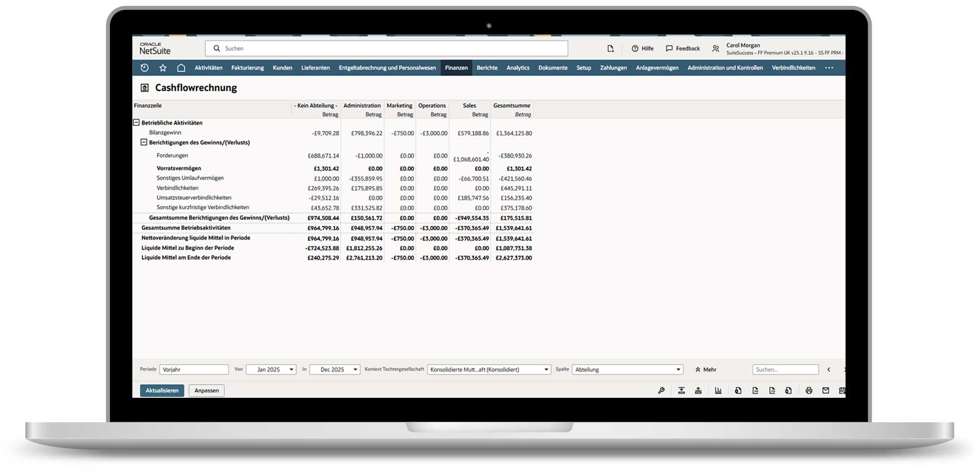Click the Bilanzgewinn row label

coord(165,132)
